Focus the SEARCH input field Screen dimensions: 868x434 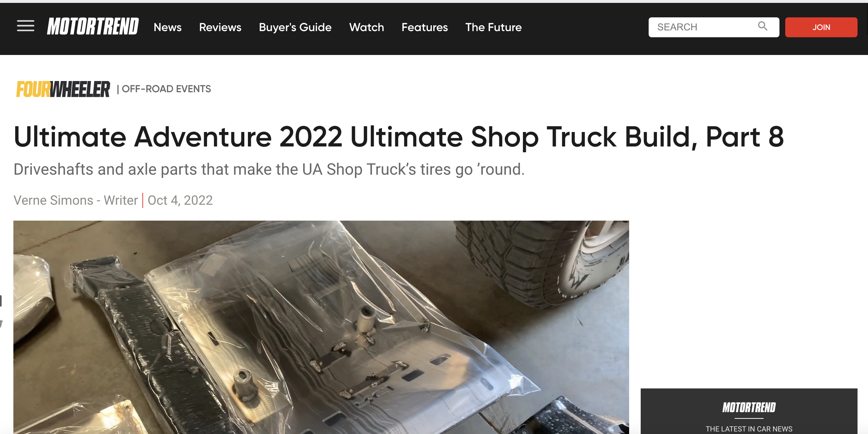tap(714, 27)
